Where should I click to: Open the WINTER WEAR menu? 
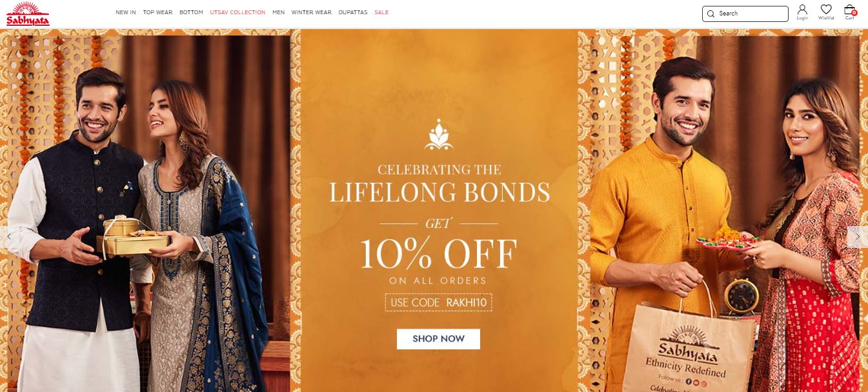pos(311,13)
